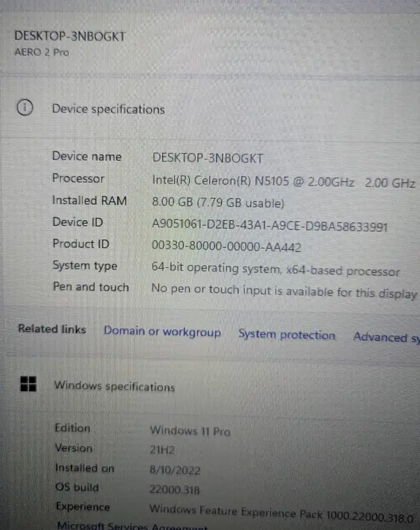Select the Intel Celeron N5105 processor value
The width and height of the screenshot is (420, 530).
click(x=283, y=181)
